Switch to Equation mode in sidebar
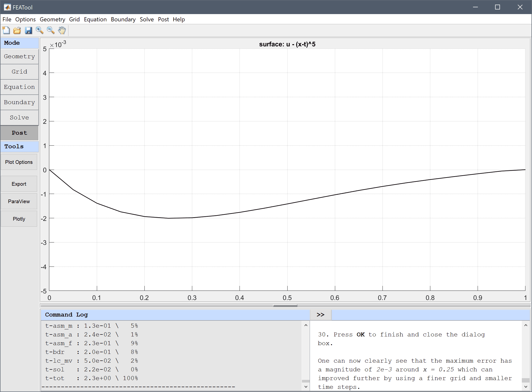532x392 pixels. tap(19, 87)
